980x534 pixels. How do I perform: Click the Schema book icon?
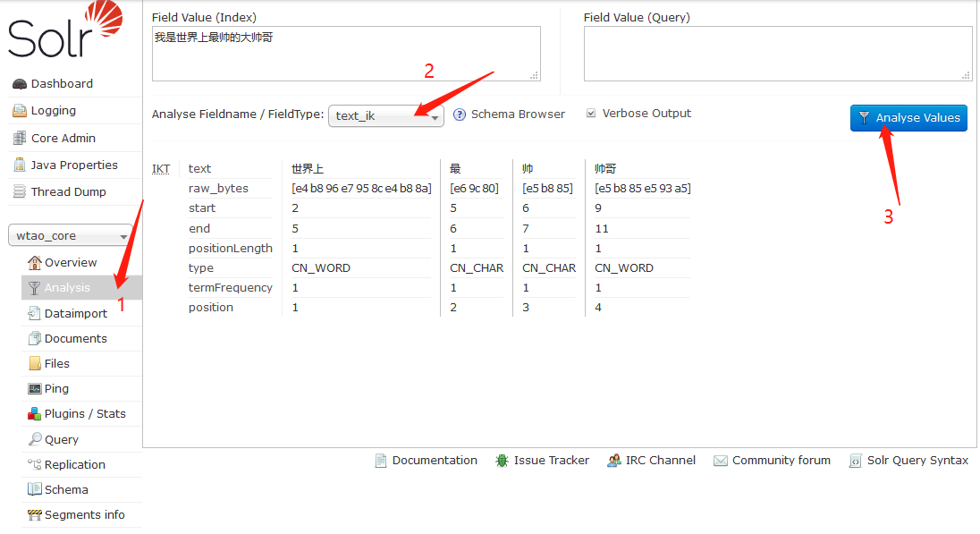tap(34, 489)
